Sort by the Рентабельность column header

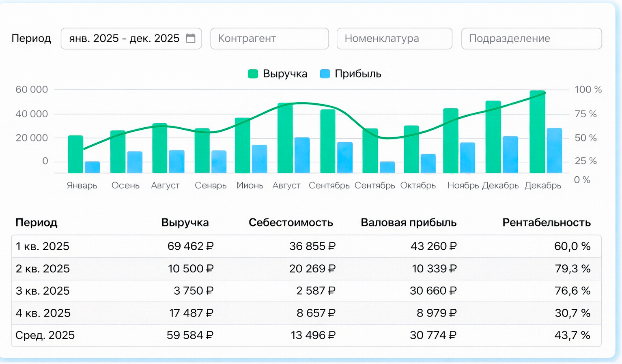[546, 223]
